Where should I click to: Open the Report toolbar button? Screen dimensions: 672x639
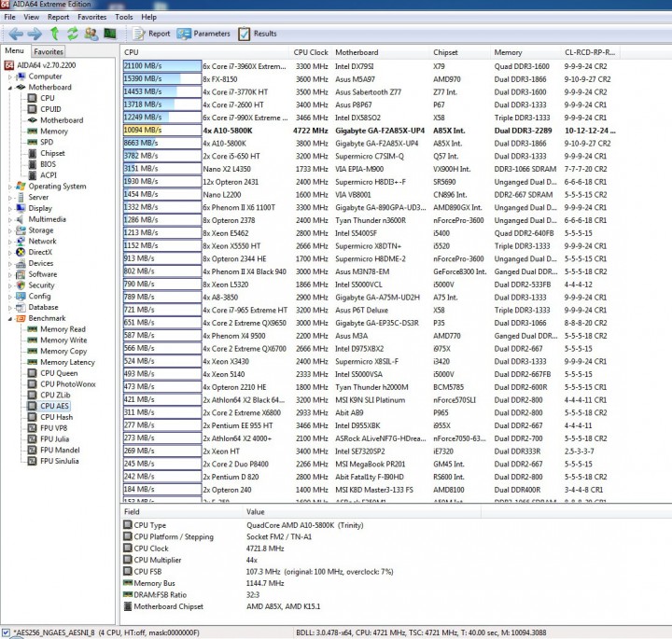click(151, 34)
